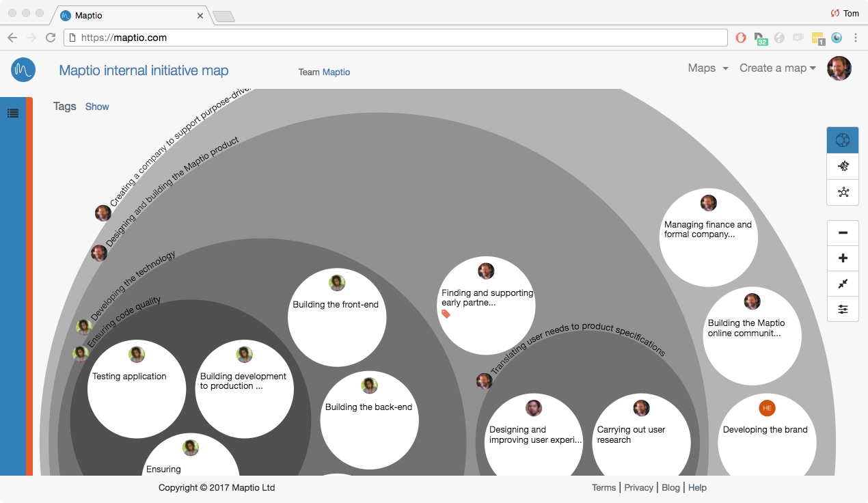Viewport: 868px width, 503px height.
Task: Zoom out with the minus button
Action: point(843,233)
